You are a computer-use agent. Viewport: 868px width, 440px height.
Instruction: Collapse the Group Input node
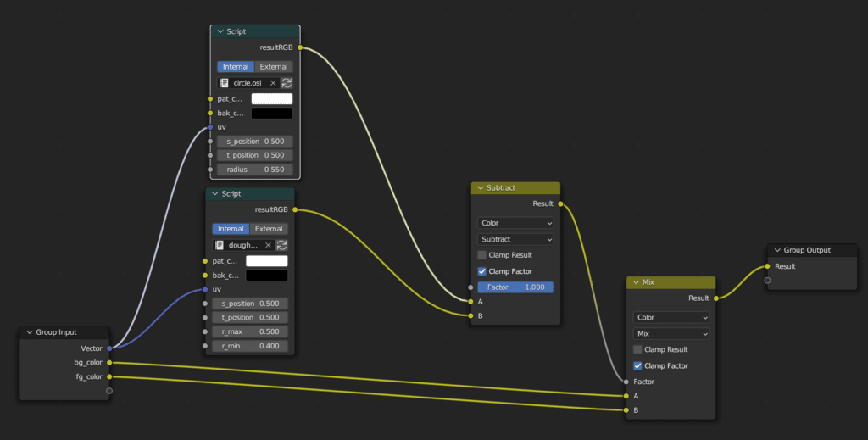pyautogui.click(x=29, y=332)
